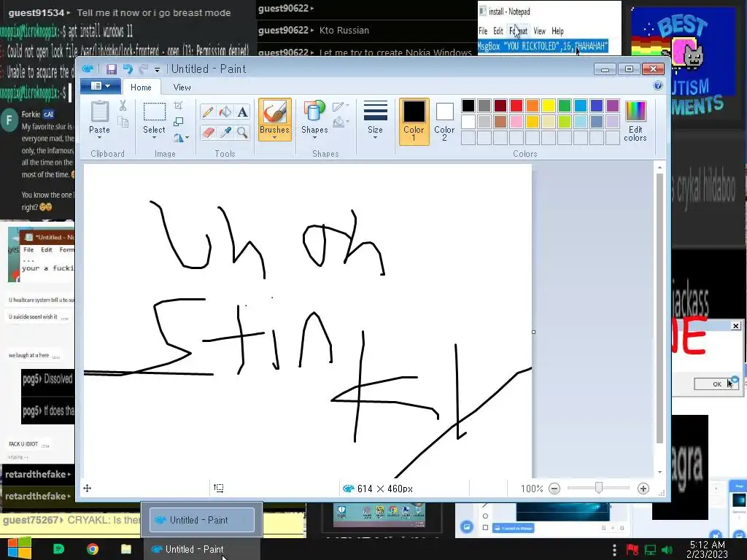
Task: Open File Explorer folder in taskbar
Action: tap(125, 549)
